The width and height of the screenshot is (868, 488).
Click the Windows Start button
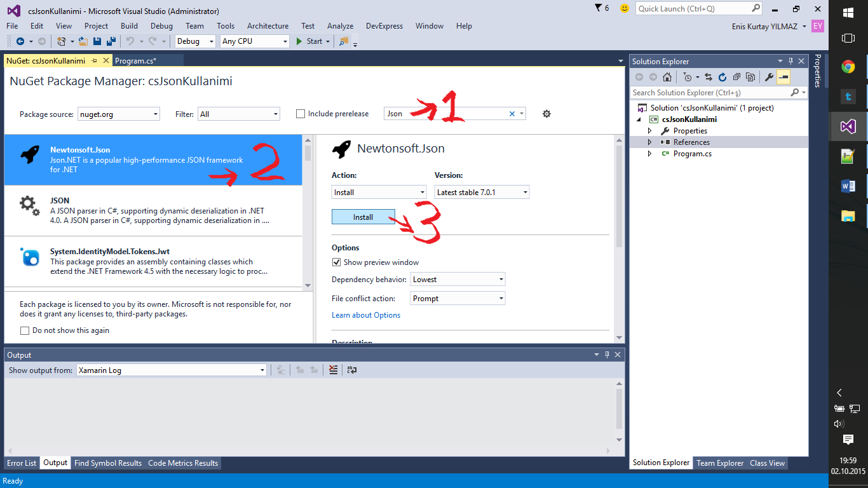848,13
